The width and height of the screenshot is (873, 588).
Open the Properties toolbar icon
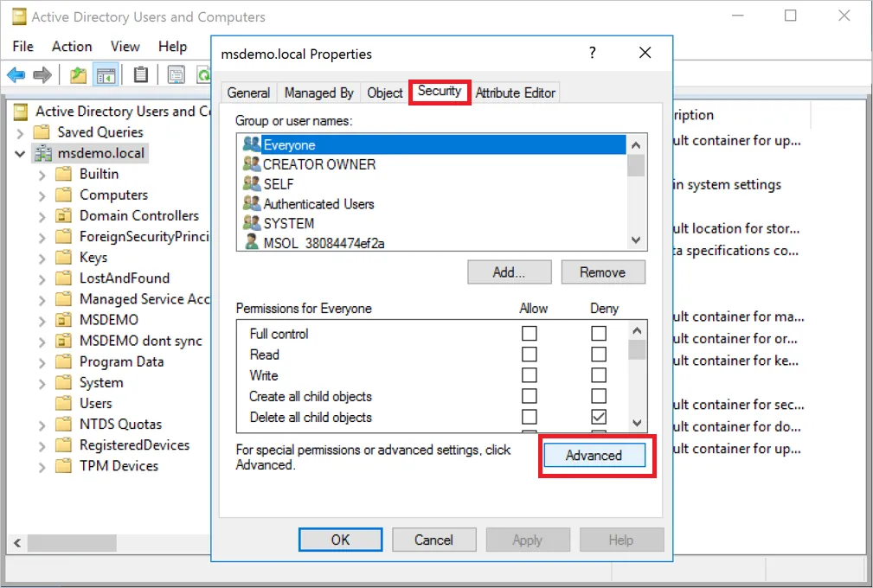(x=176, y=74)
